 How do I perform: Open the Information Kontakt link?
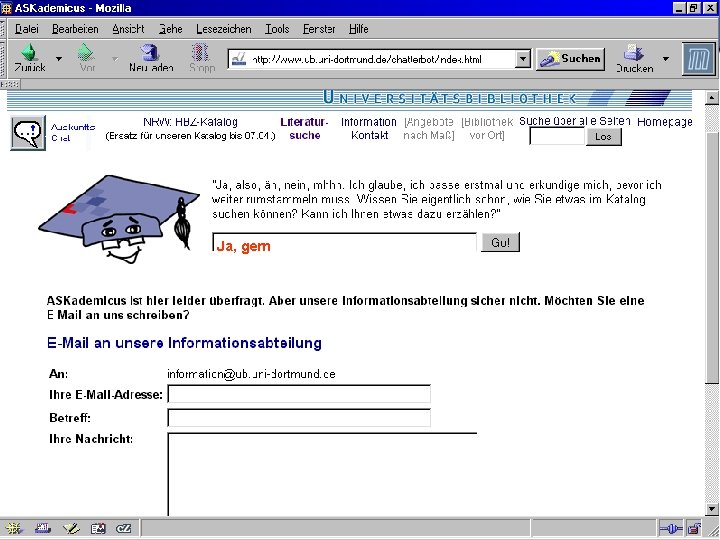pos(369,129)
